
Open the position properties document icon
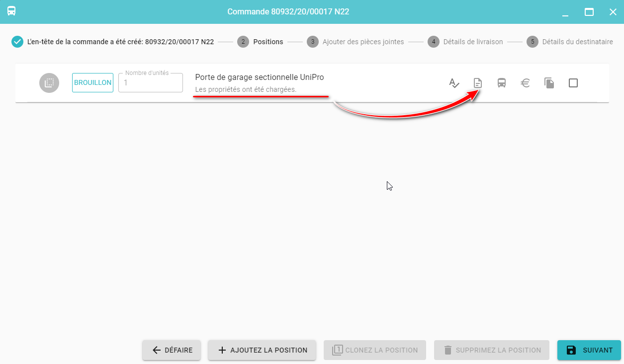coord(477,83)
